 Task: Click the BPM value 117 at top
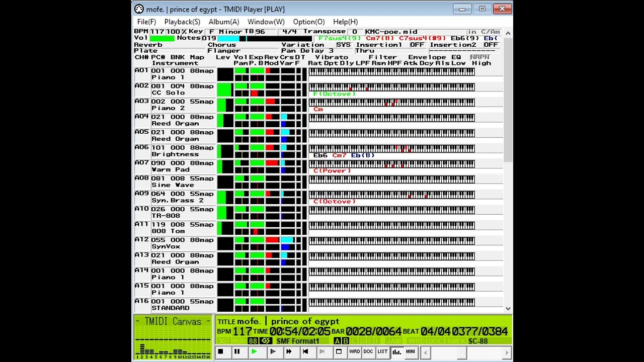pyautogui.click(x=157, y=32)
